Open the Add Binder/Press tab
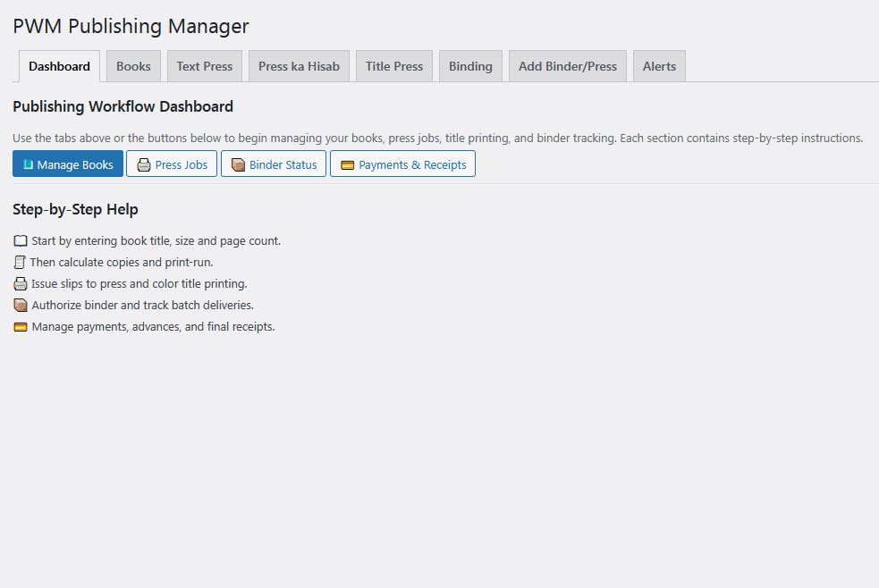Screen dimensions: 879x588 coord(567,65)
